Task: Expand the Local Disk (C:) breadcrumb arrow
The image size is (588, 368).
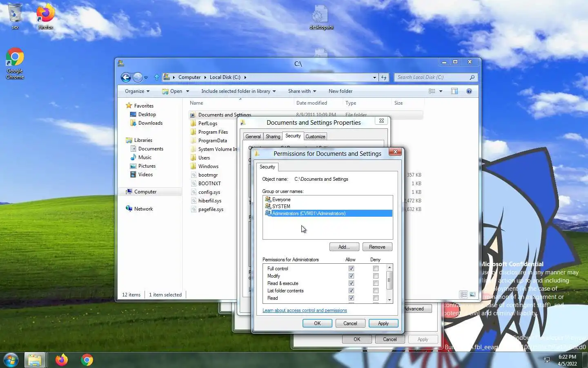Action: [245, 77]
